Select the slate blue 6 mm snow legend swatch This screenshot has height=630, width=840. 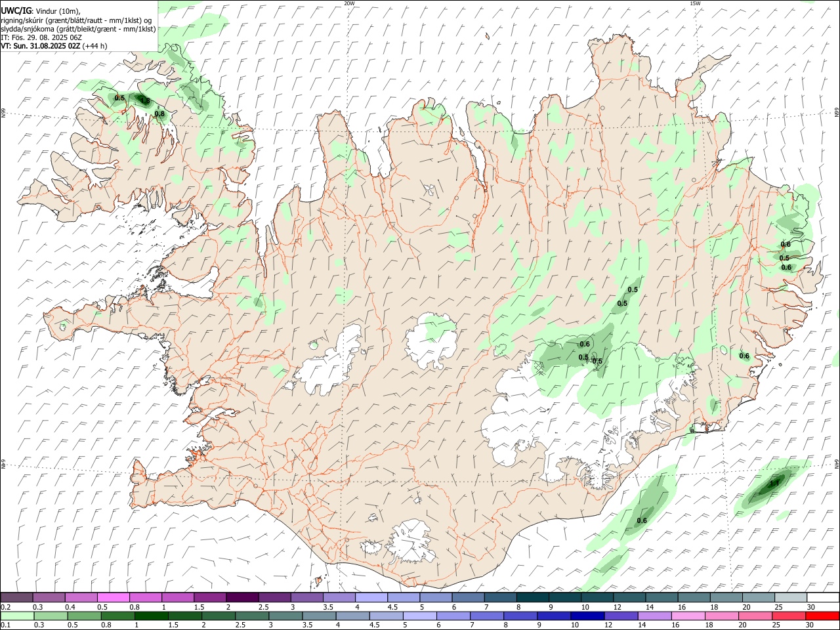[x=468, y=597]
